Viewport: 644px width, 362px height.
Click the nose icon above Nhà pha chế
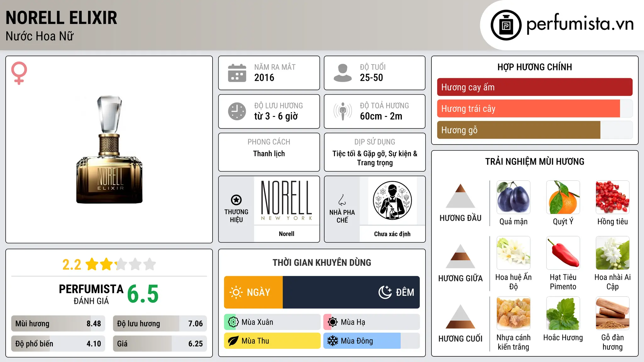342,200
